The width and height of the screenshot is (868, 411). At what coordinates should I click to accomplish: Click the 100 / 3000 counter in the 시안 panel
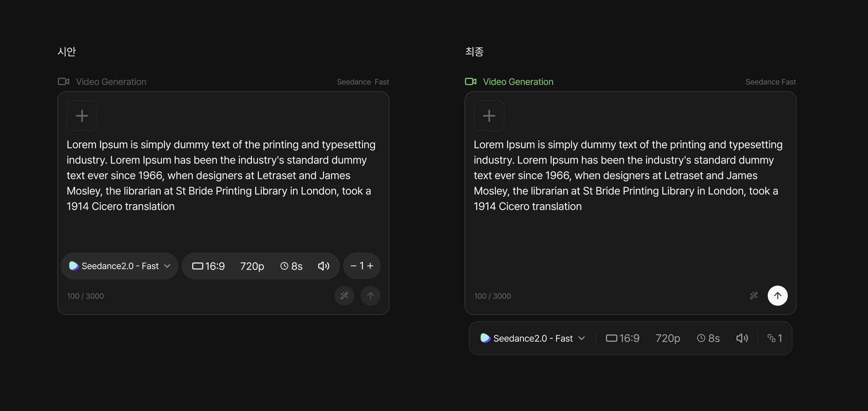point(85,296)
